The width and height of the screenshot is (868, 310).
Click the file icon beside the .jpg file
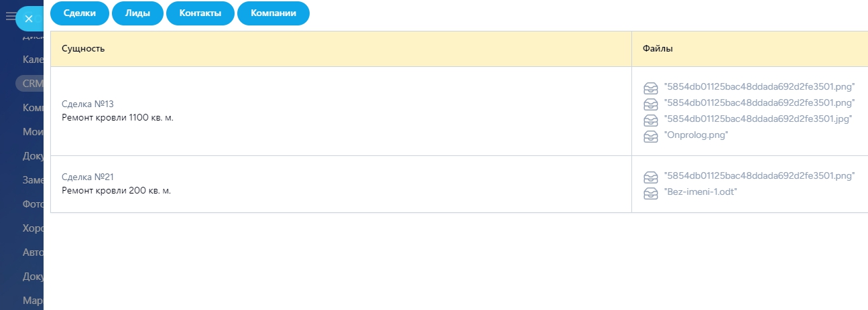[650, 120]
